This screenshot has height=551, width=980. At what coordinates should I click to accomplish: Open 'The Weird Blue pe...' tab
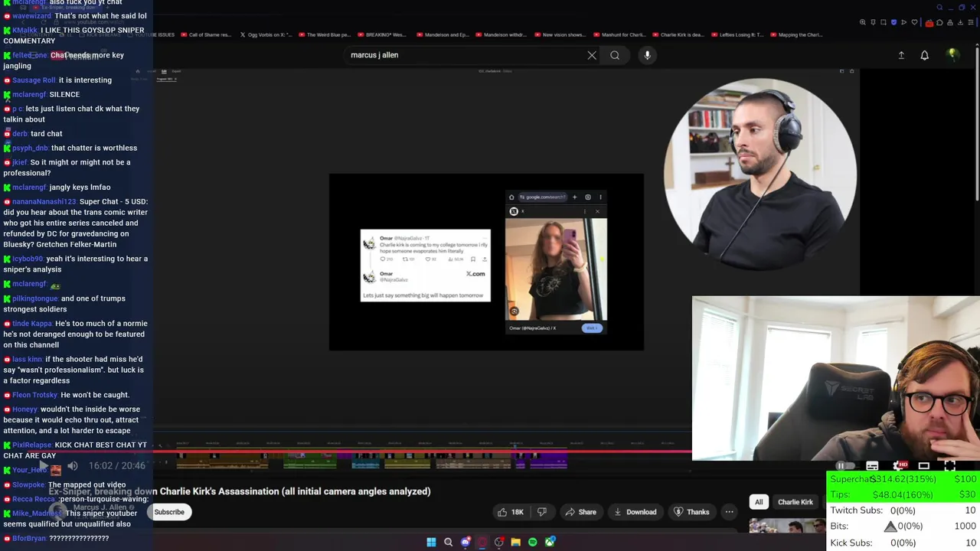[x=324, y=34]
